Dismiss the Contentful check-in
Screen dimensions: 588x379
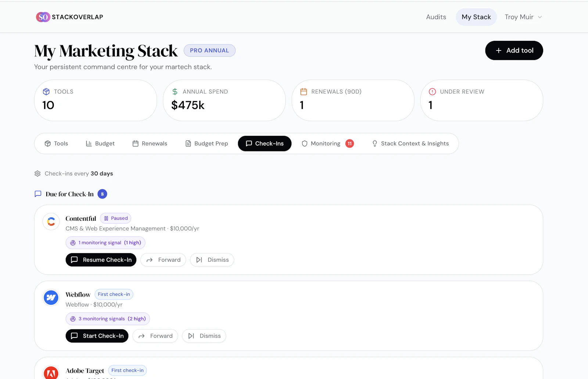[x=212, y=260]
